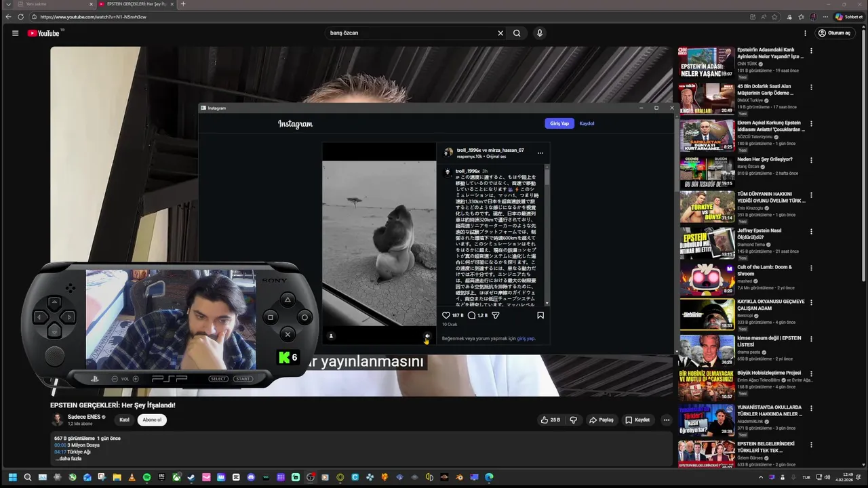
Task: Share the video using Paylaş
Action: (x=601, y=420)
